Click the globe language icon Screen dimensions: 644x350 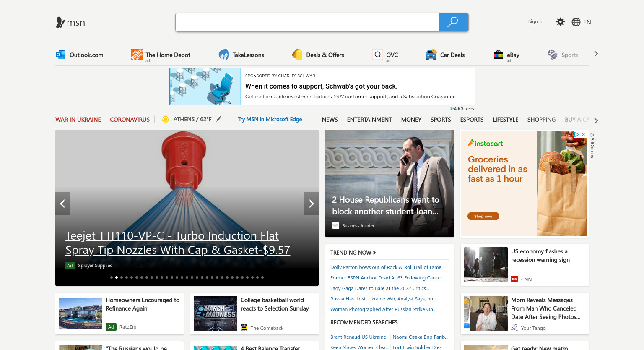tap(576, 22)
